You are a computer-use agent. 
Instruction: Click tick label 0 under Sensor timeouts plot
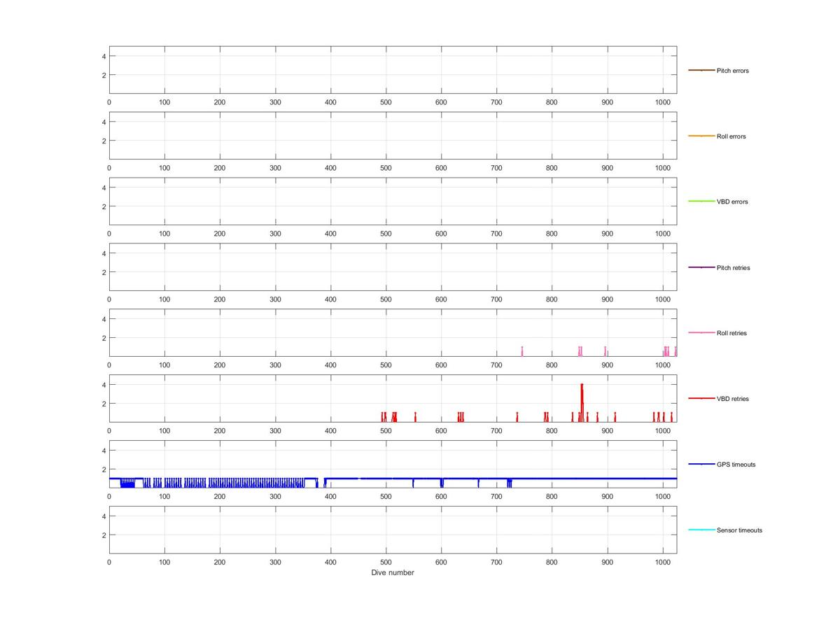pyautogui.click(x=109, y=561)
